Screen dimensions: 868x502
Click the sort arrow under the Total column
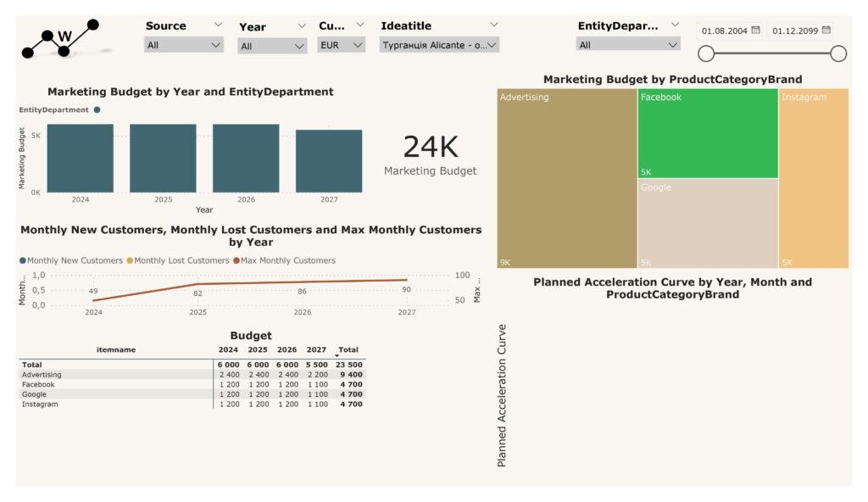point(337,356)
